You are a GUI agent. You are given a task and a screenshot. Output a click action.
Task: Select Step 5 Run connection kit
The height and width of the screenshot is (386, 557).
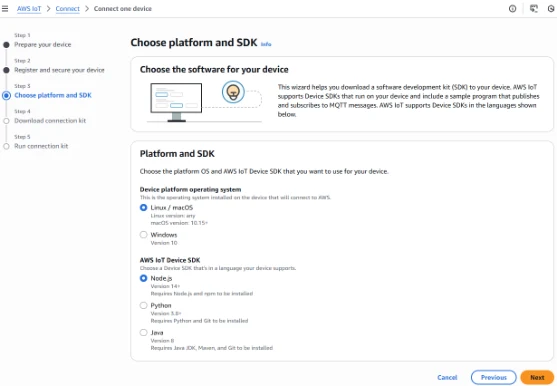click(41, 146)
